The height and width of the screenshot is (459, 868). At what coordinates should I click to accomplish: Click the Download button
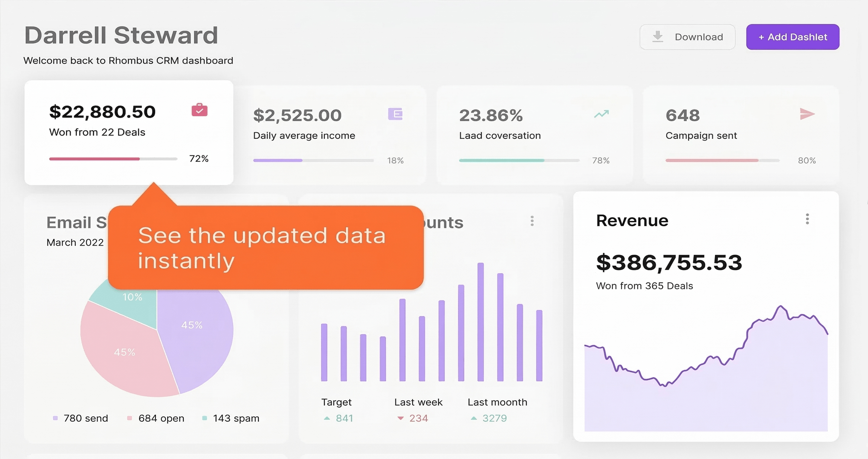tap(687, 37)
